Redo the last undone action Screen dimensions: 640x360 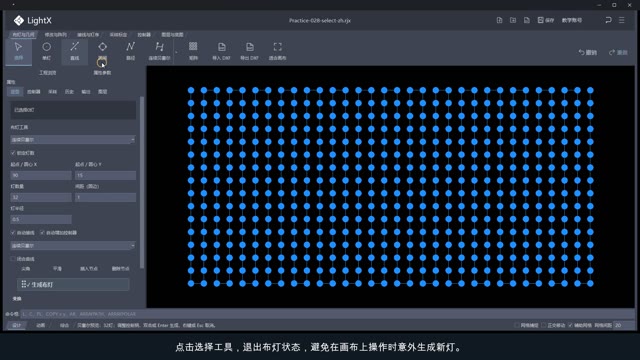(618, 52)
